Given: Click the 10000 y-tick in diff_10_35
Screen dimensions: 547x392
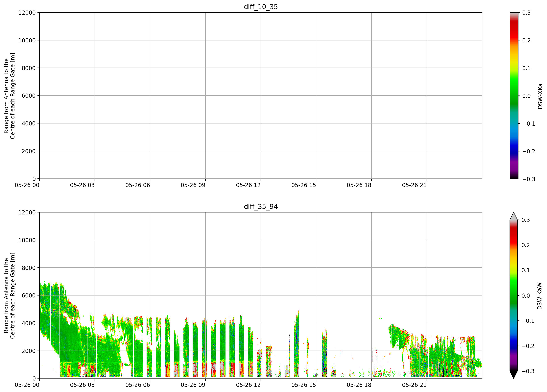Looking at the screenshot, I should (27, 40).
